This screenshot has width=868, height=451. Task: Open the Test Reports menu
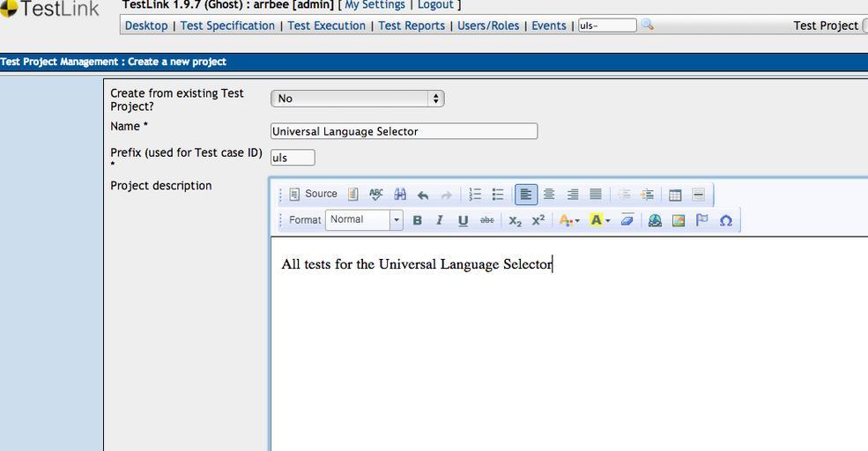412,26
